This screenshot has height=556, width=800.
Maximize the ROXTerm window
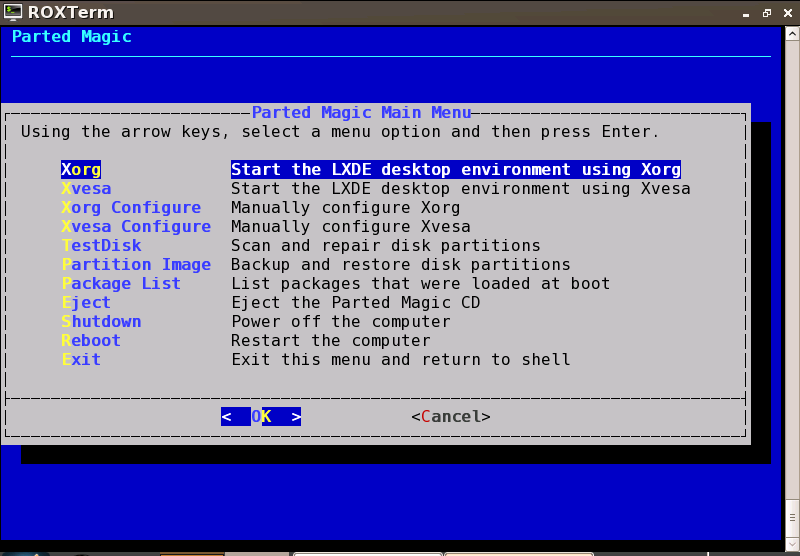tap(767, 13)
